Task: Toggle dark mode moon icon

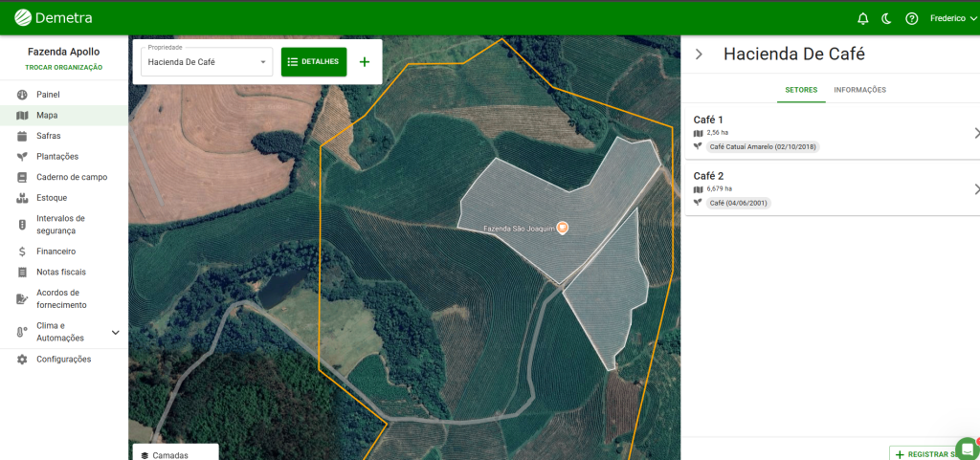Action: 887,18
